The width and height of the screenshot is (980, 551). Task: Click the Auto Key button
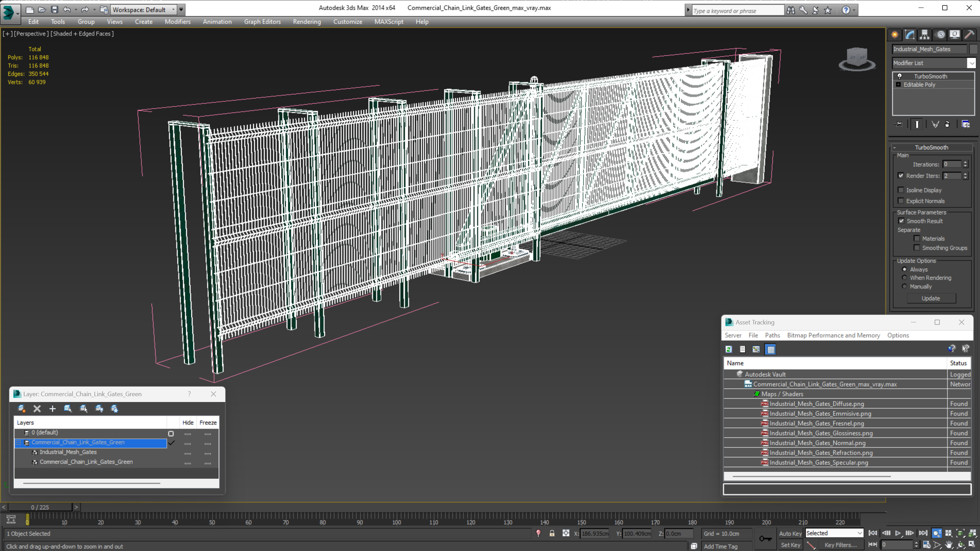point(790,533)
